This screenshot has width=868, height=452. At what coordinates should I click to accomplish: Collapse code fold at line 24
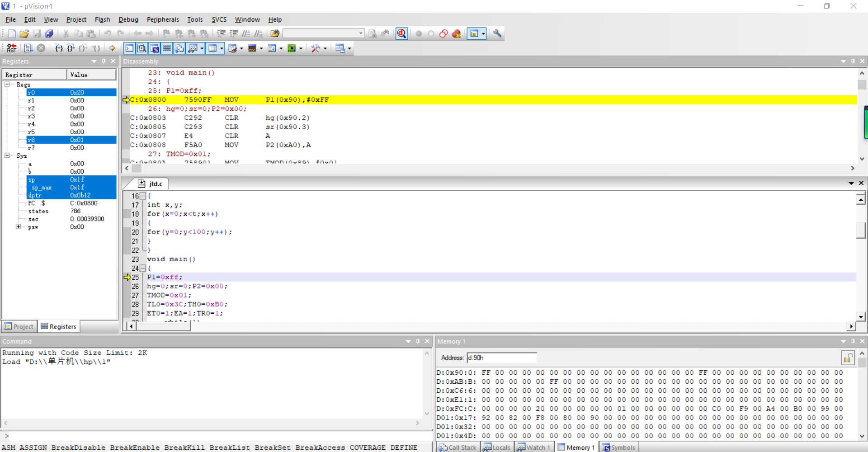(x=142, y=268)
